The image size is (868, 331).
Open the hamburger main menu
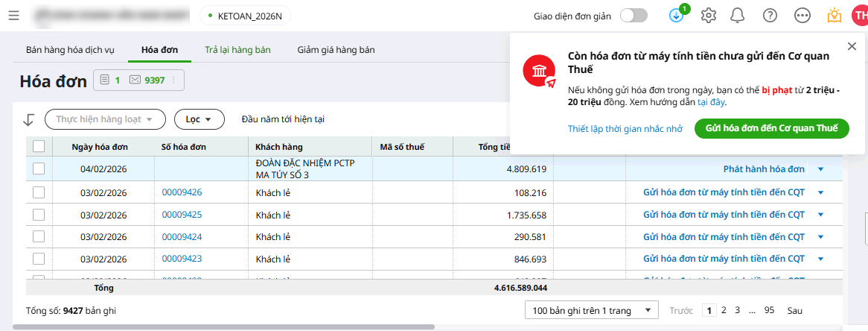13,16
